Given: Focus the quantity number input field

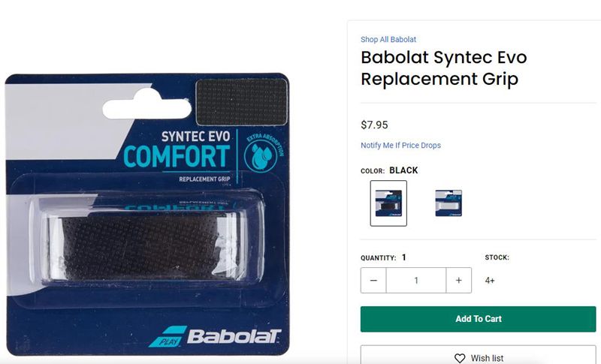Looking at the screenshot, I should (x=416, y=280).
